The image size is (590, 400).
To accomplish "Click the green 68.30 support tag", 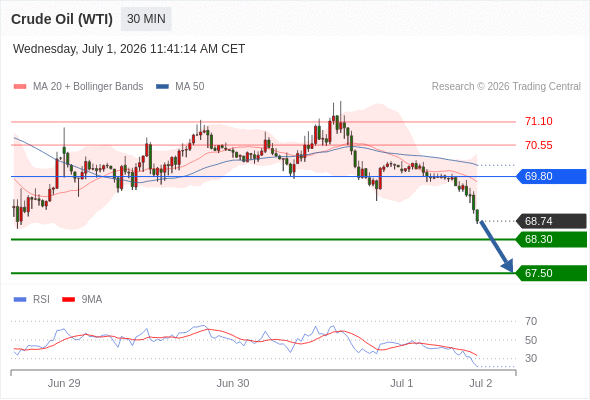I will pos(551,239).
